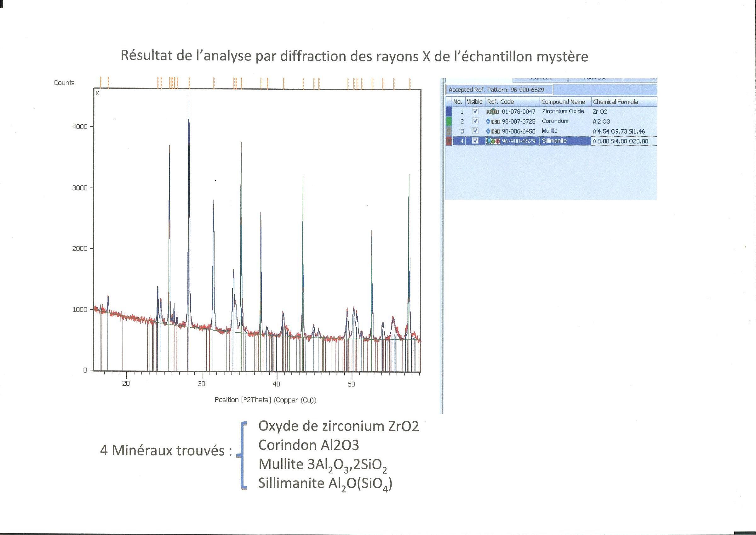Click the COD icon for Sillimanite reference
Image resolution: width=756 pixels, height=535 pixels.
493,141
